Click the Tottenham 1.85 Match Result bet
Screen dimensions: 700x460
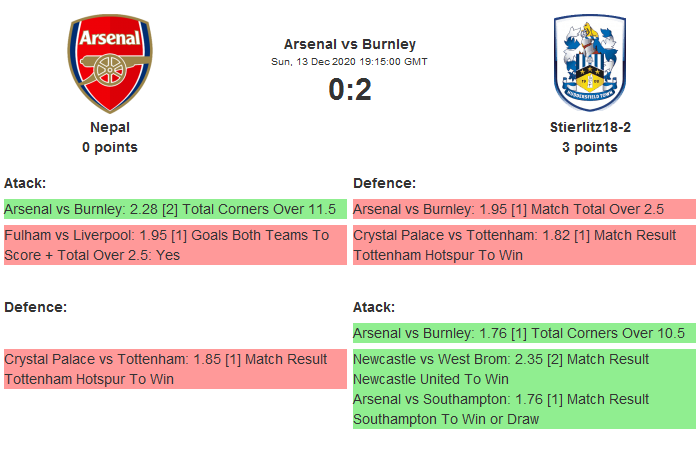(175, 369)
